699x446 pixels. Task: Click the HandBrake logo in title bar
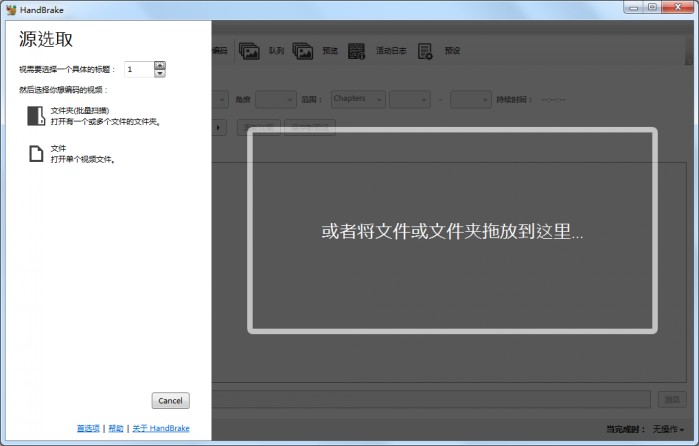click(10, 7)
